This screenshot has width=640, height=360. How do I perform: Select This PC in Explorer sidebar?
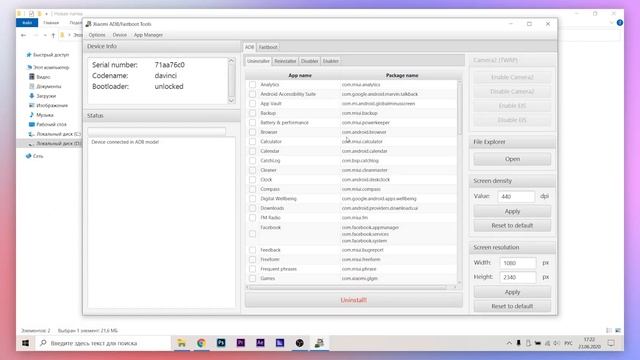point(48,67)
